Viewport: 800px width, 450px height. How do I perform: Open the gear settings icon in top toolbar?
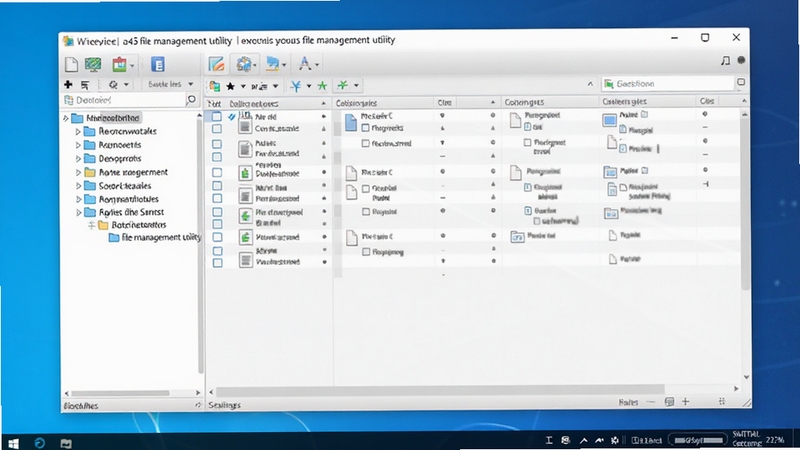click(x=244, y=64)
